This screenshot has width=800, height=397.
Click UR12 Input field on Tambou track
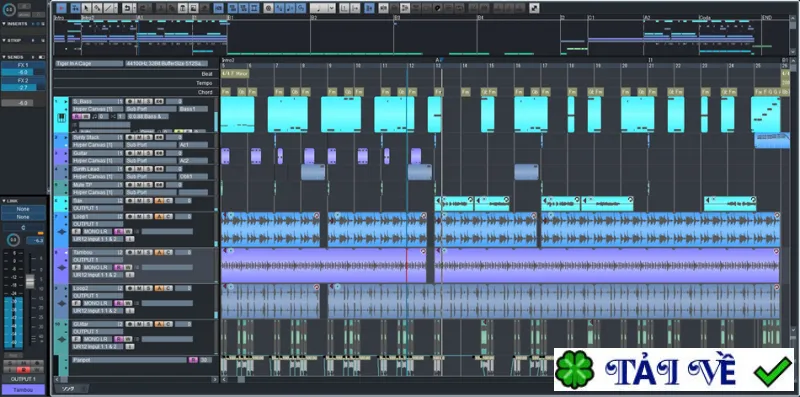pos(97,275)
